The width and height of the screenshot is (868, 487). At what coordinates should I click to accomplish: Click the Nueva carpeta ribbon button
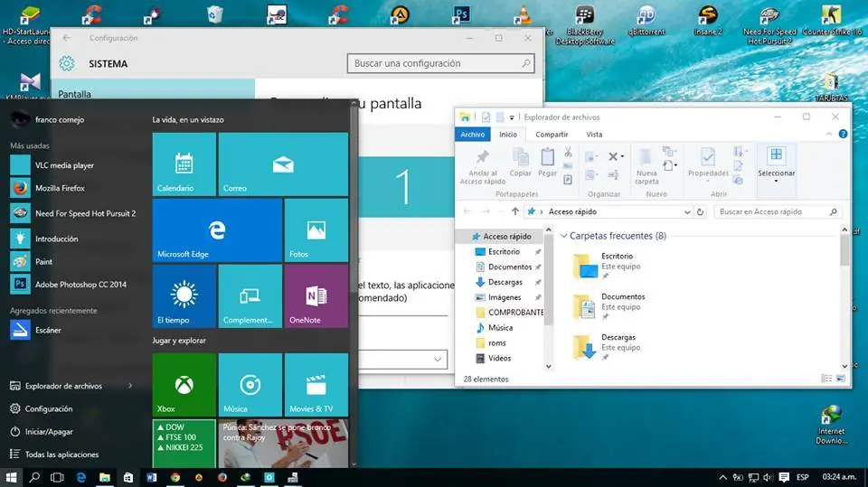point(646,166)
